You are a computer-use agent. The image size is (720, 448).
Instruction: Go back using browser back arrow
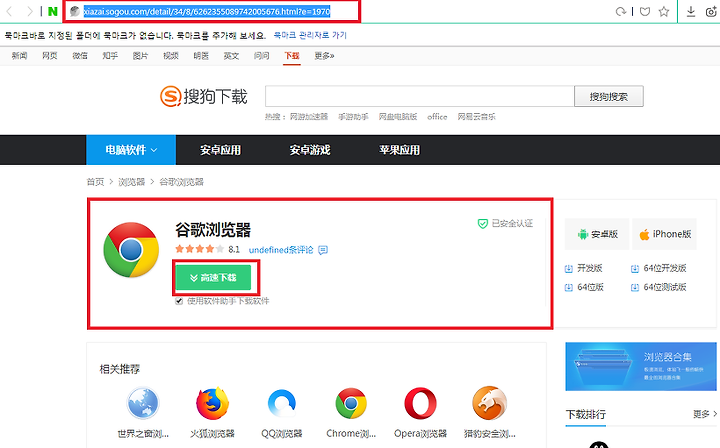pyautogui.click(x=9, y=11)
